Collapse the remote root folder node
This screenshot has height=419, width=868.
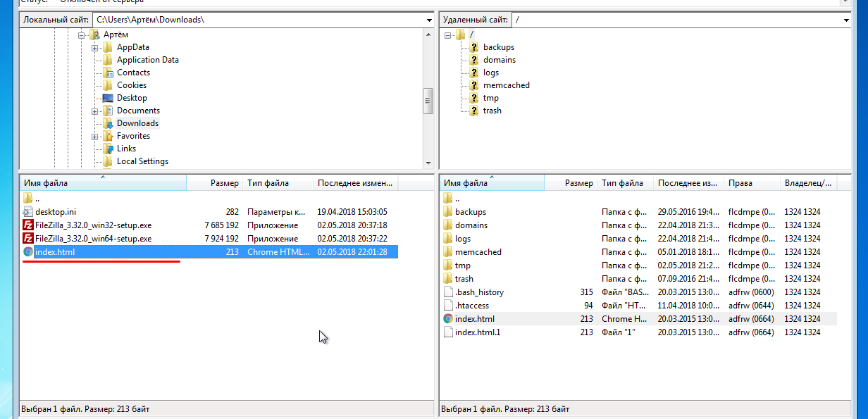tap(448, 35)
